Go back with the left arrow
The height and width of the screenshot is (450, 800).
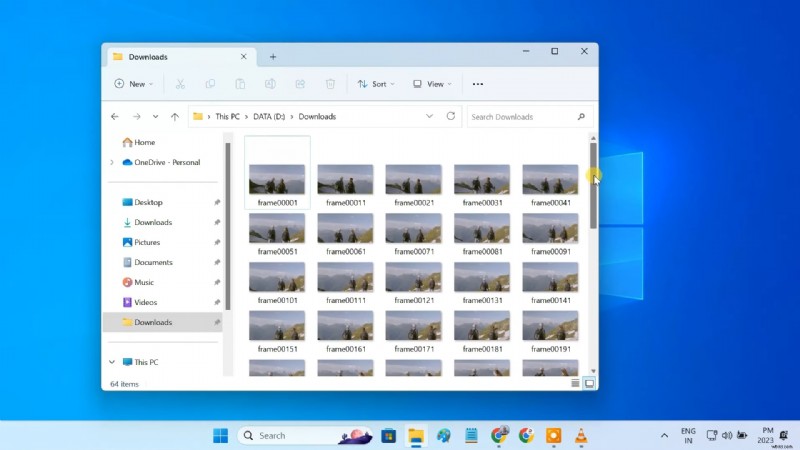115,117
